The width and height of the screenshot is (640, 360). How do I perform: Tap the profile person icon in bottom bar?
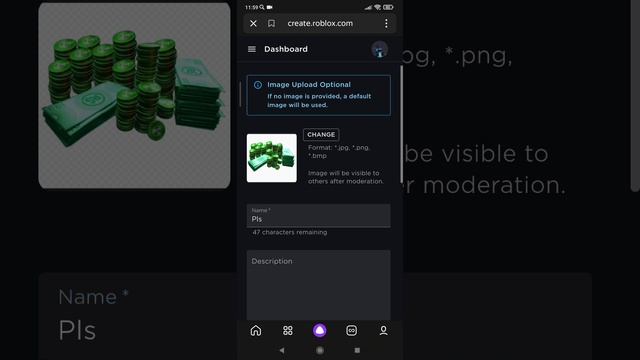point(383,330)
